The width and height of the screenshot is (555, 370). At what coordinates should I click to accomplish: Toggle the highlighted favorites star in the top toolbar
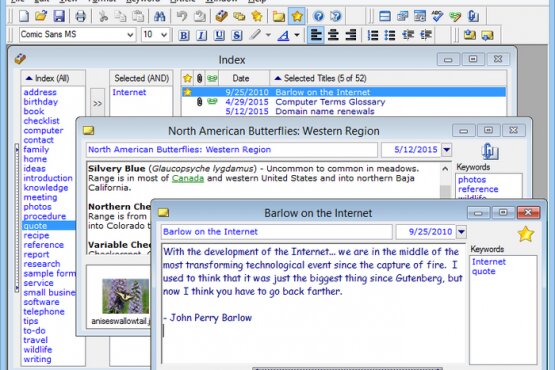point(297,16)
